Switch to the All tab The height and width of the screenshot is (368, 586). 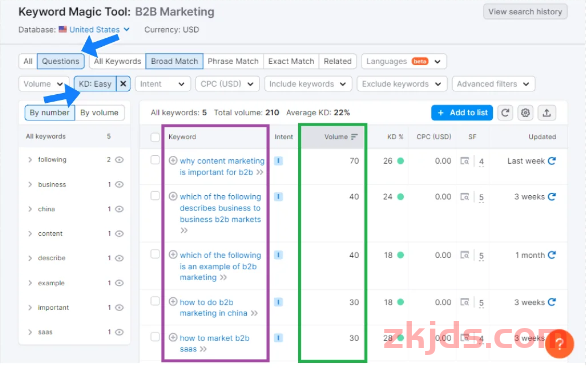[x=28, y=61]
